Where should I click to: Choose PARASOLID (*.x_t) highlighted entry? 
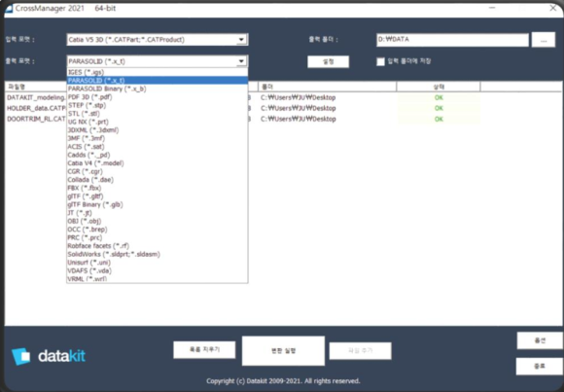click(x=158, y=81)
